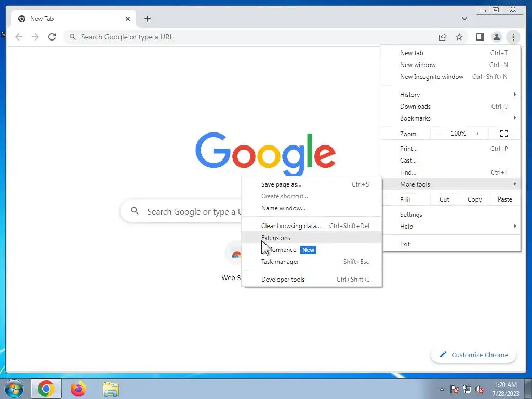Expand the Bookmarks submenu
Screen dimensions: 532x399
click(450, 118)
